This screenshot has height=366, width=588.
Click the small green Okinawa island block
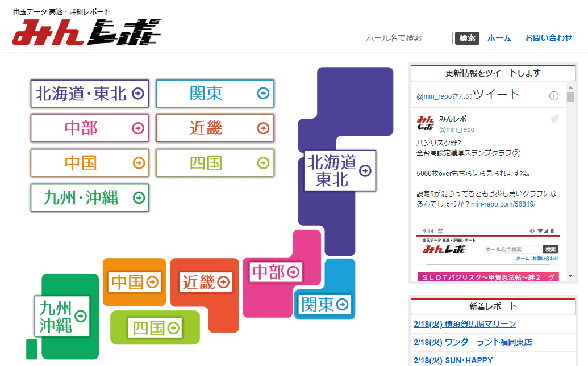pyautogui.click(x=31, y=349)
